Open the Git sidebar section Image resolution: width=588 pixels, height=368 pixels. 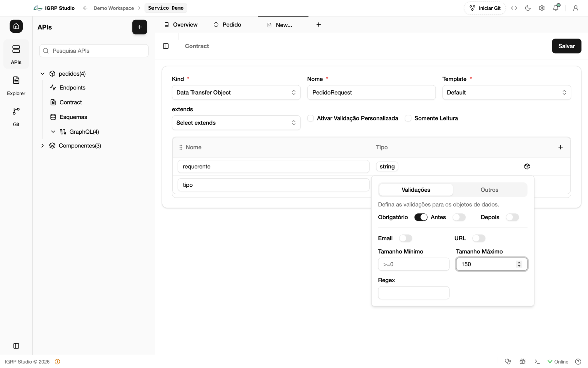pos(16,117)
